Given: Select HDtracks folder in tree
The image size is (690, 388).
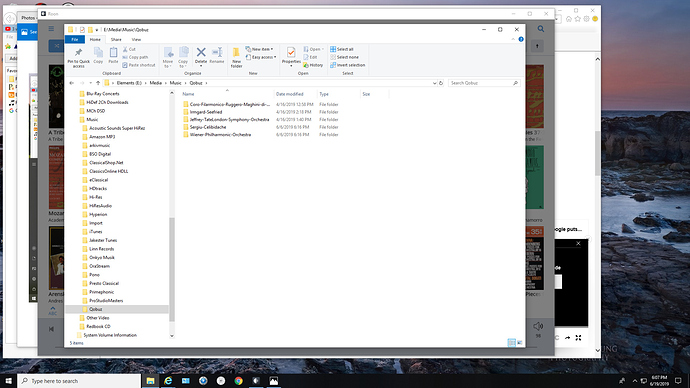Looking at the screenshot, I should point(98,189).
